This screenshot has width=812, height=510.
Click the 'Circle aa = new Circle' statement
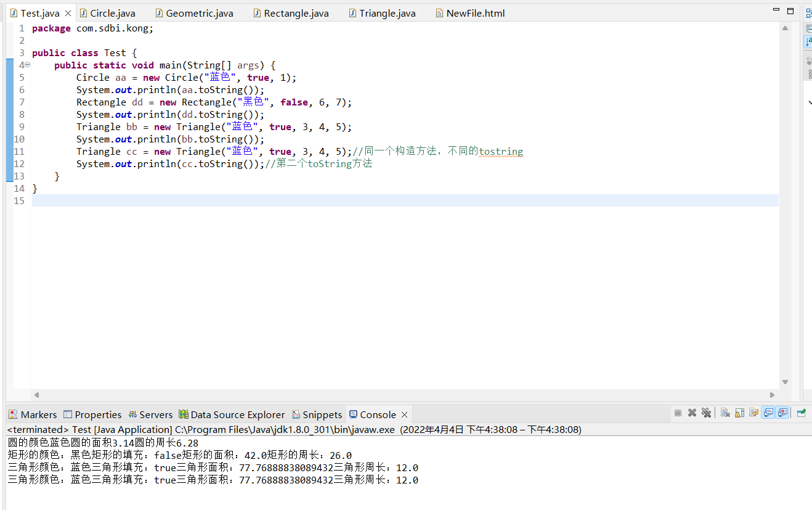pos(187,78)
